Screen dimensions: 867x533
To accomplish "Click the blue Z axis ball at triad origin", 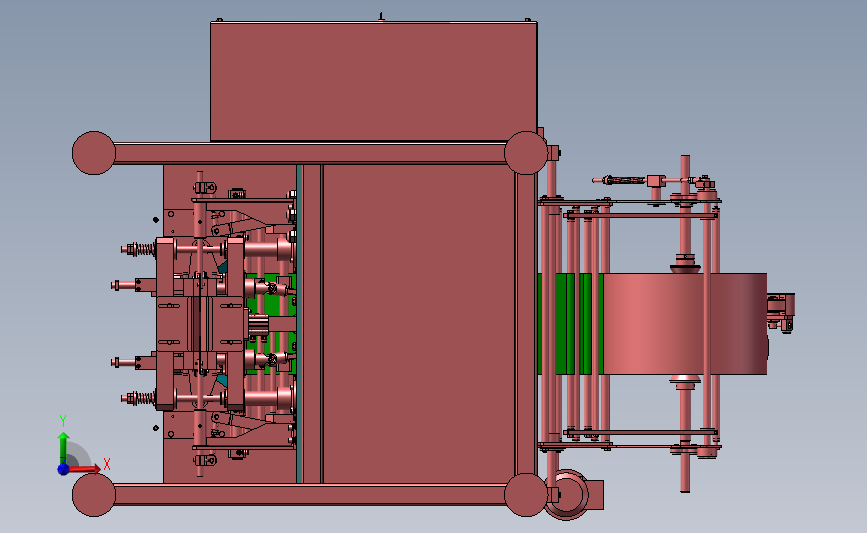I will pos(63,469).
